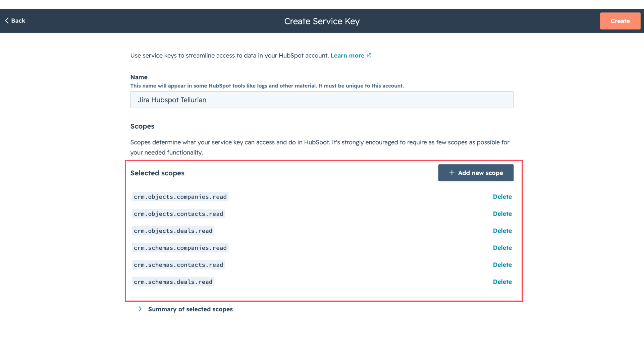Image resolution: width=644 pixels, height=362 pixels.
Task: Select the crm.schemas.companies.read scope tag
Action: click(x=180, y=248)
